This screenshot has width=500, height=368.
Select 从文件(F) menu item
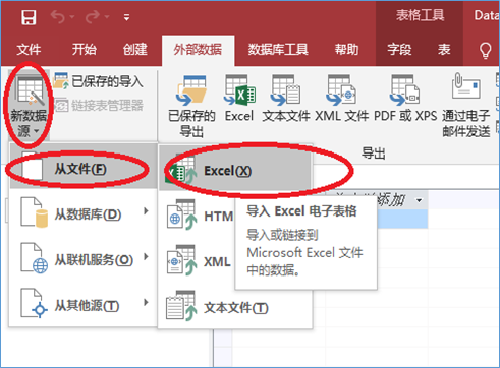tap(83, 169)
